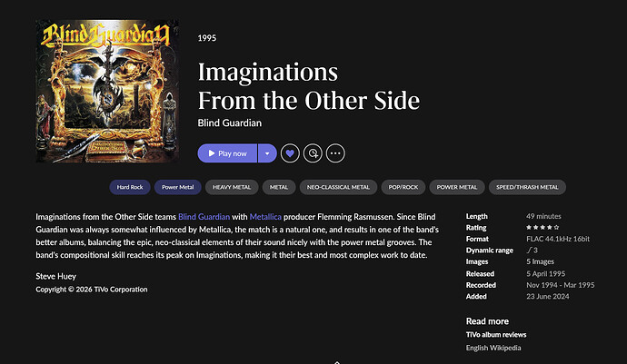Viewport: 627px width, 364px height.
Task: Click the 'FLAC 44.1kHz 16bit' format text
Action: 558,239
